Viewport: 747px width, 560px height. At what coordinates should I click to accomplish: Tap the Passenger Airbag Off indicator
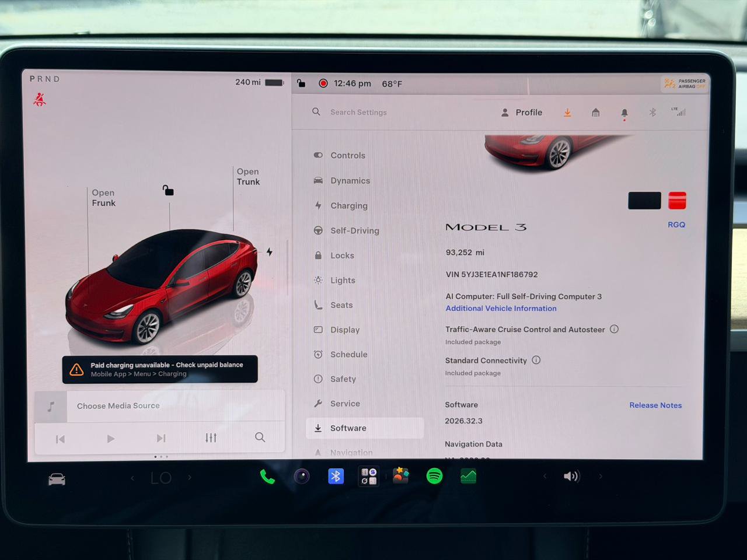click(x=685, y=84)
